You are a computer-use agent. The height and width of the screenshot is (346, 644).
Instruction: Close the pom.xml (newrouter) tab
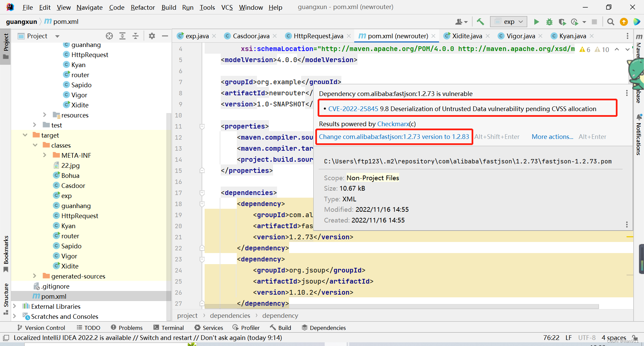[x=433, y=36]
